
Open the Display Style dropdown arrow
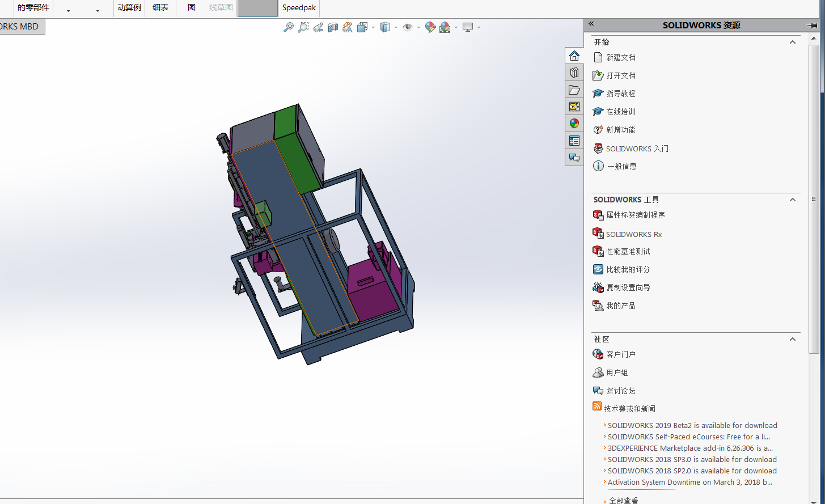point(396,27)
